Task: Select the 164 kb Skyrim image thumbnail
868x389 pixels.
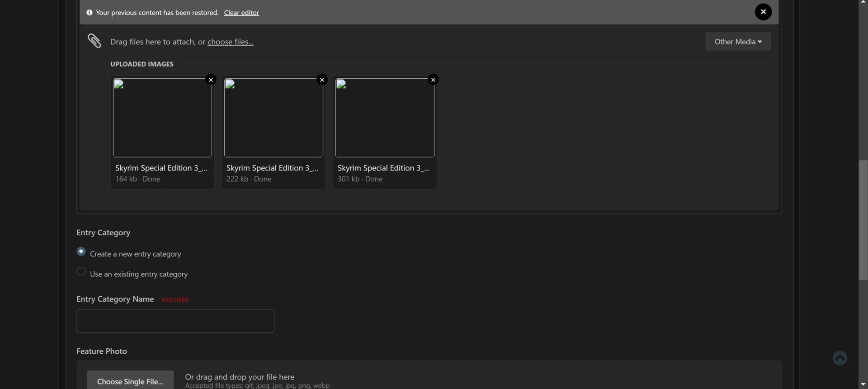Action: [x=162, y=118]
